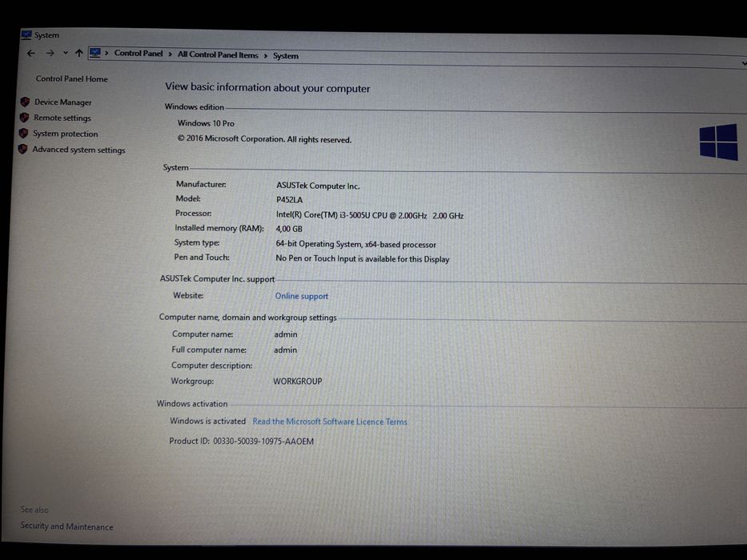This screenshot has height=560, width=747.
Task: Click View basic information heading
Action: click(267, 88)
